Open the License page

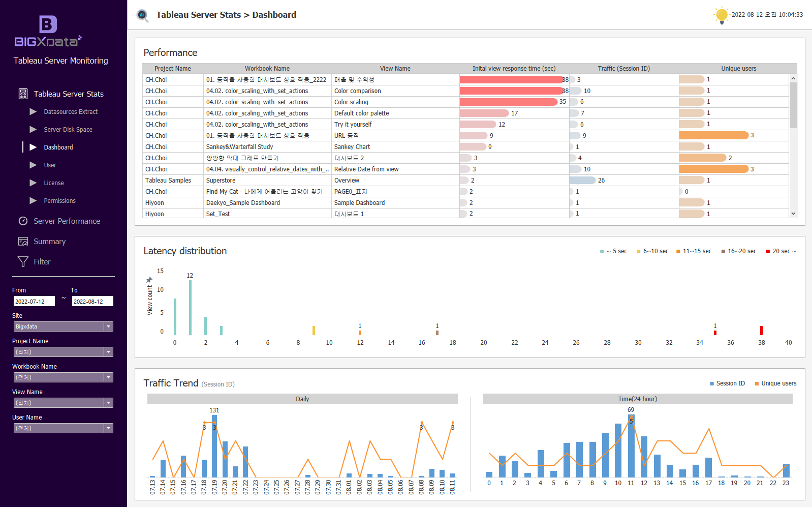coord(54,183)
